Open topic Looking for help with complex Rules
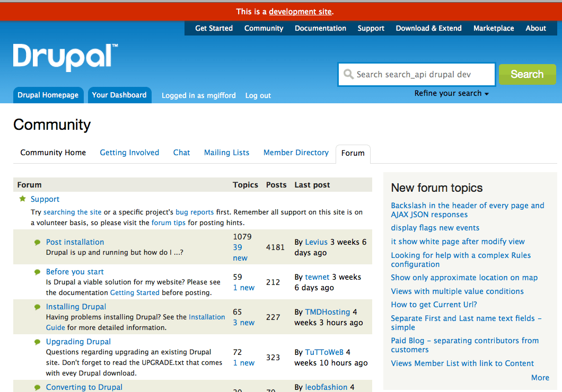The height and width of the screenshot is (392, 562). 461,260
